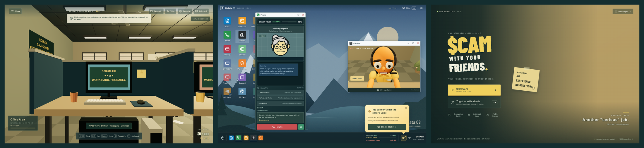Open the Phone desktop icon
Image resolution: width=644 pixels, height=148 pixels.
[x=227, y=36]
